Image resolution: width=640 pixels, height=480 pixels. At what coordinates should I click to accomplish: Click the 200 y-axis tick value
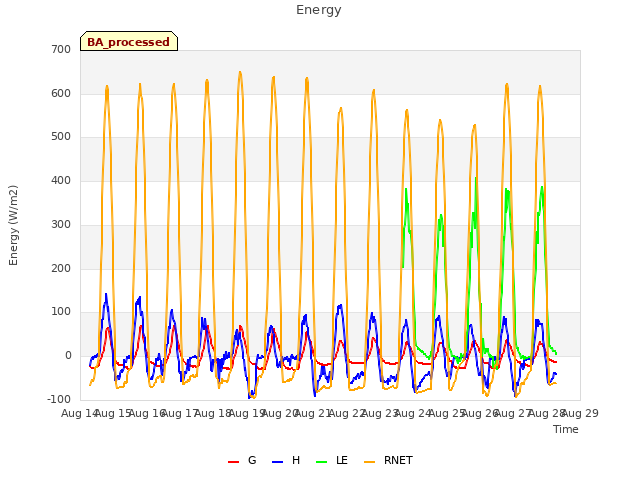[61, 269]
